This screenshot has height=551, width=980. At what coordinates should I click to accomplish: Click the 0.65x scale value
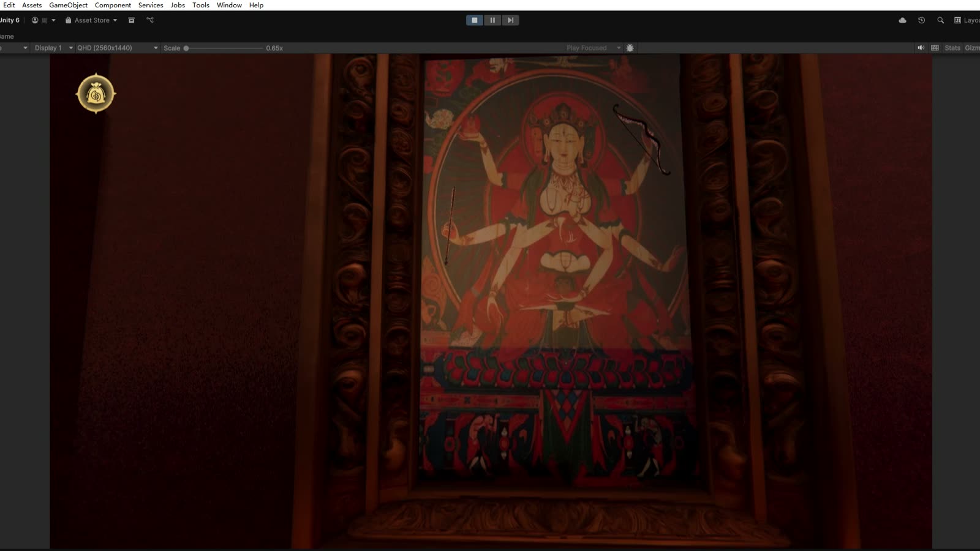pos(274,48)
